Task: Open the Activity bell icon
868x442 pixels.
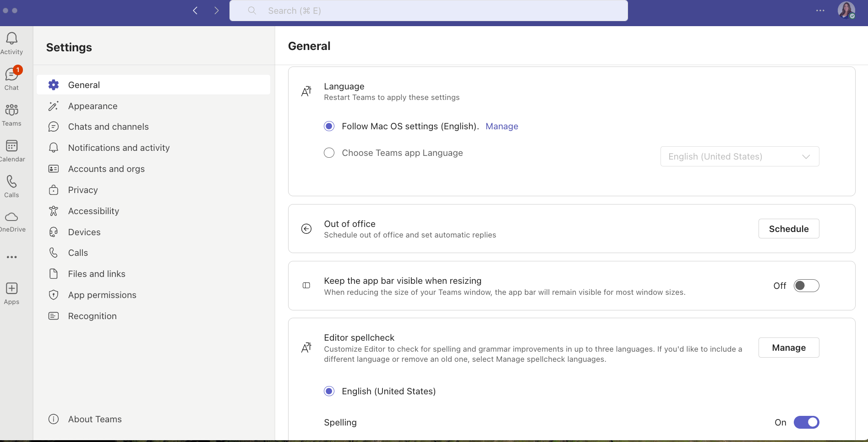Action: (x=11, y=39)
